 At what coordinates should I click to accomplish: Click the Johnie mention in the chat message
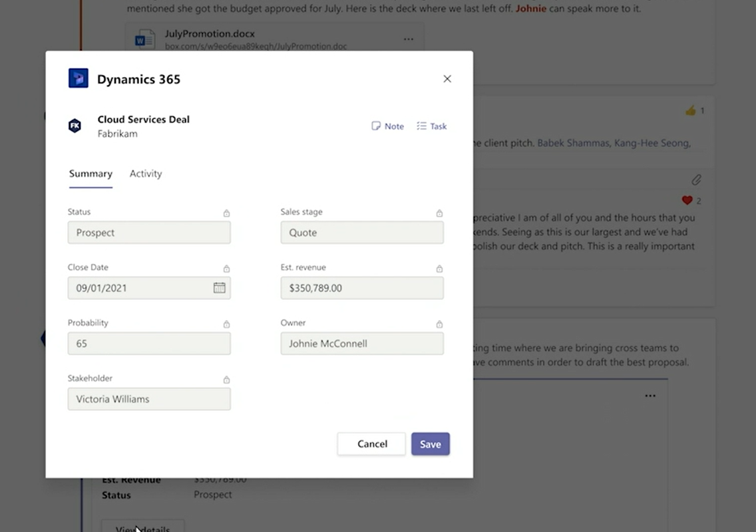531,8
